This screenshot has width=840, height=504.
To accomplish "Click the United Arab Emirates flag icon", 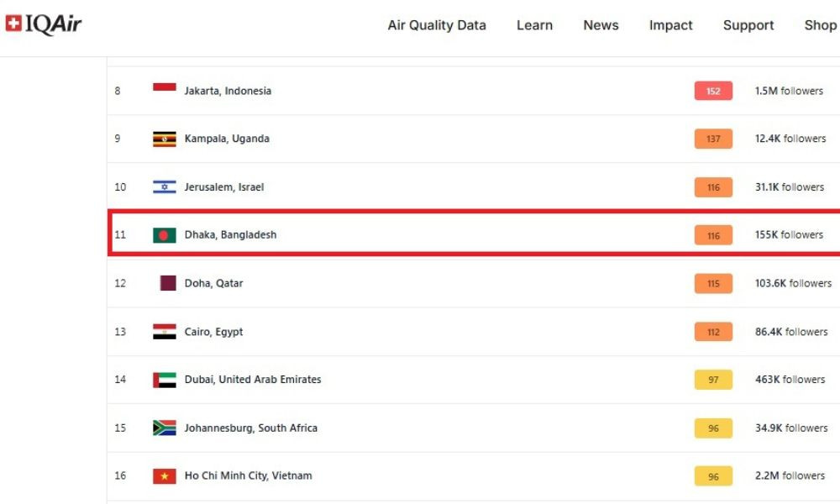I will pyautogui.click(x=165, y=380).
